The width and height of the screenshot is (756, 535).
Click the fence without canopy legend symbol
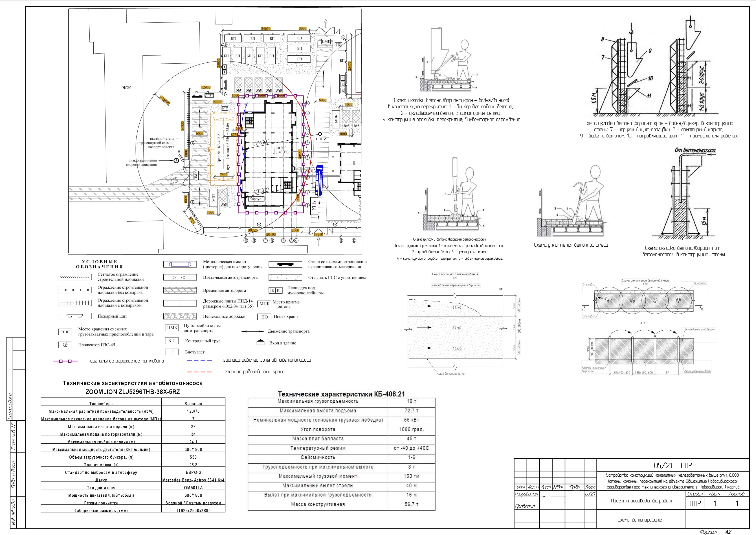75,290
